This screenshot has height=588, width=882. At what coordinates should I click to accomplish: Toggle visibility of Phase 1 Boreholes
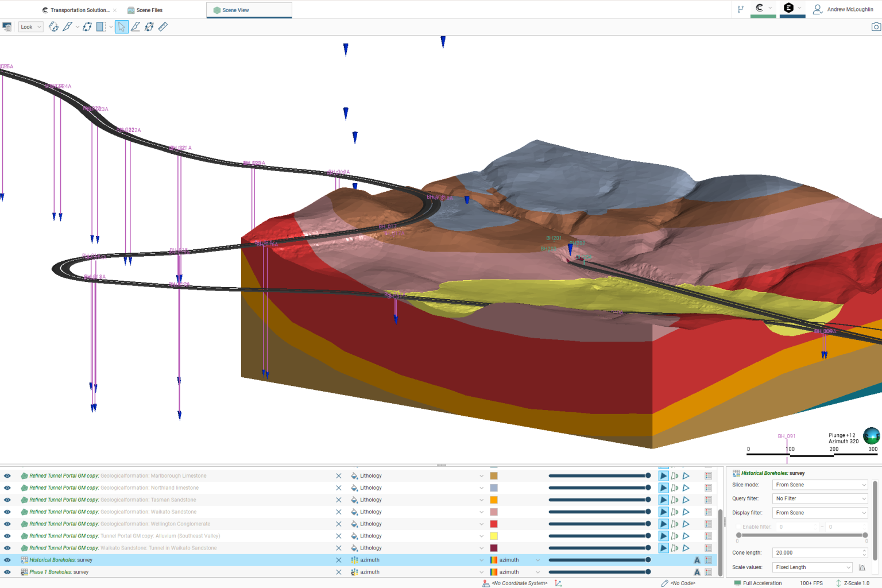coord(7,571)
